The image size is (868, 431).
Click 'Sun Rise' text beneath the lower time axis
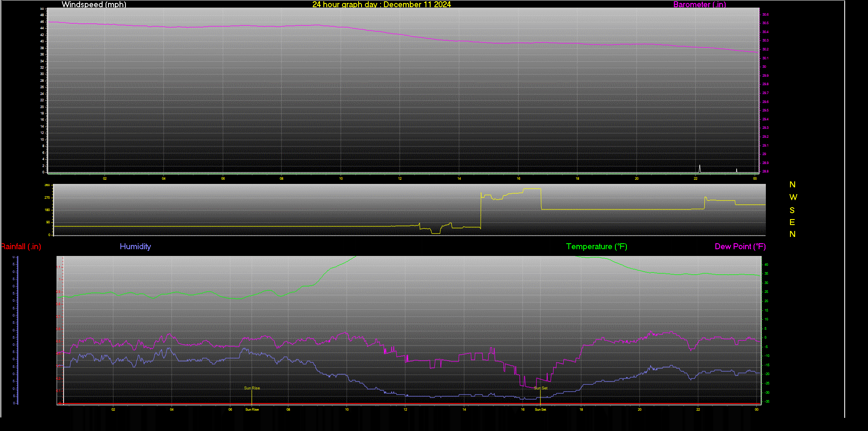pos(252,409)
